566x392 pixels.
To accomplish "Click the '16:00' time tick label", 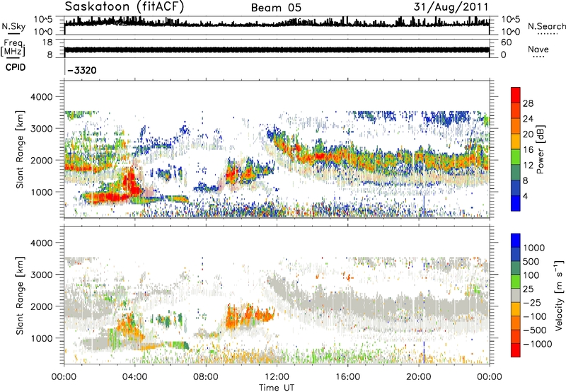I will tap(347, 377).
